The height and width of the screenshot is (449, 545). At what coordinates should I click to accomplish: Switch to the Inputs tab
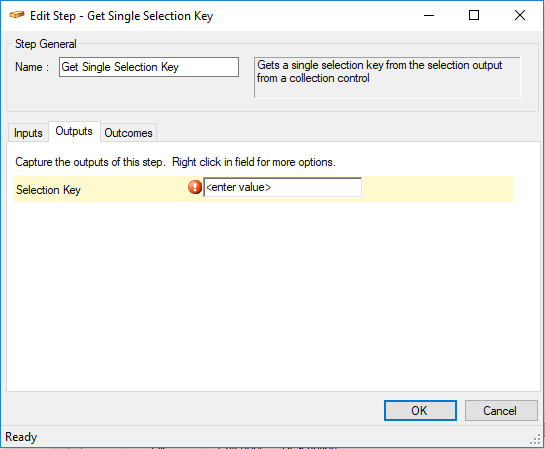pos(28,133)
